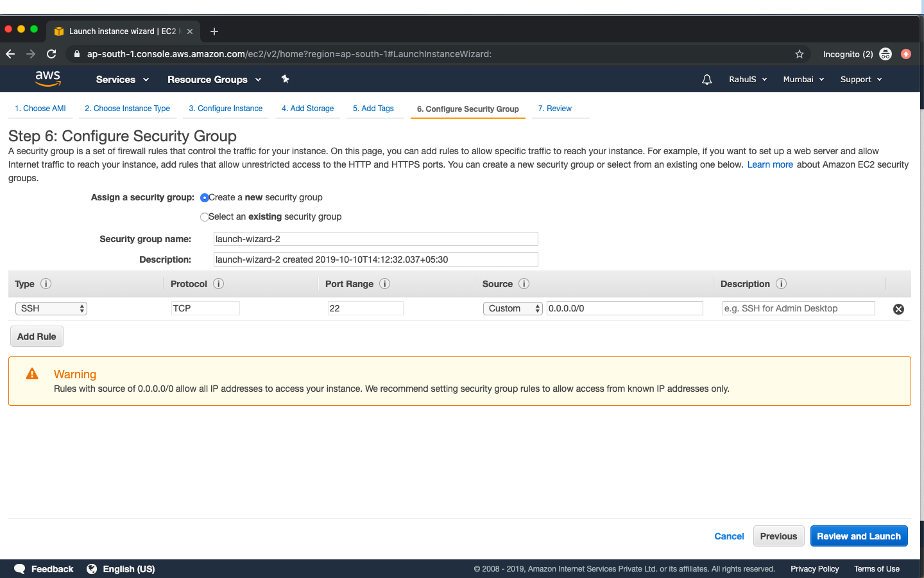924x578 pixels.
Task: Switch to the '4. Add Storage' tab
Action: coord(307,108)
